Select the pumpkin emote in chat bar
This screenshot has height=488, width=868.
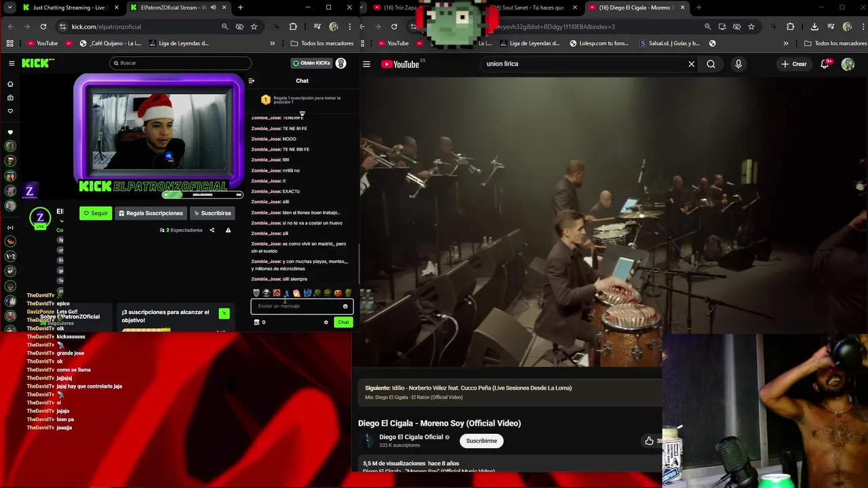pos(338,293)
